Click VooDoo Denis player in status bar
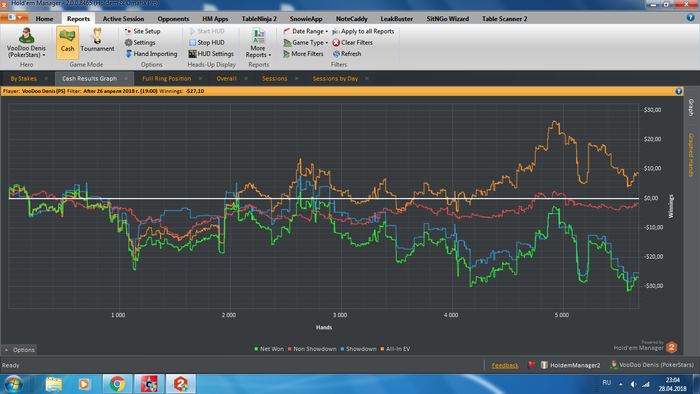700x394 pixels. (652, 365)
